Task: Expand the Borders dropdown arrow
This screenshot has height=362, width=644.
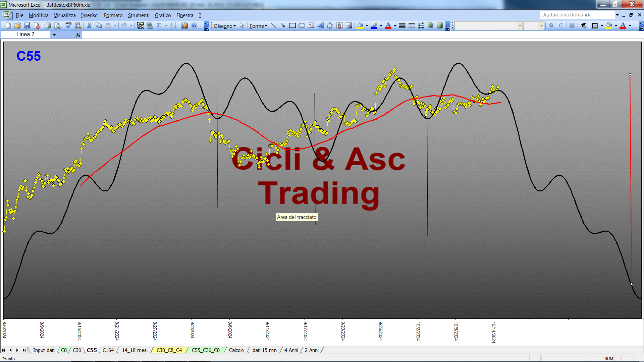Action: pyautogui.click(x=602, y=25)
